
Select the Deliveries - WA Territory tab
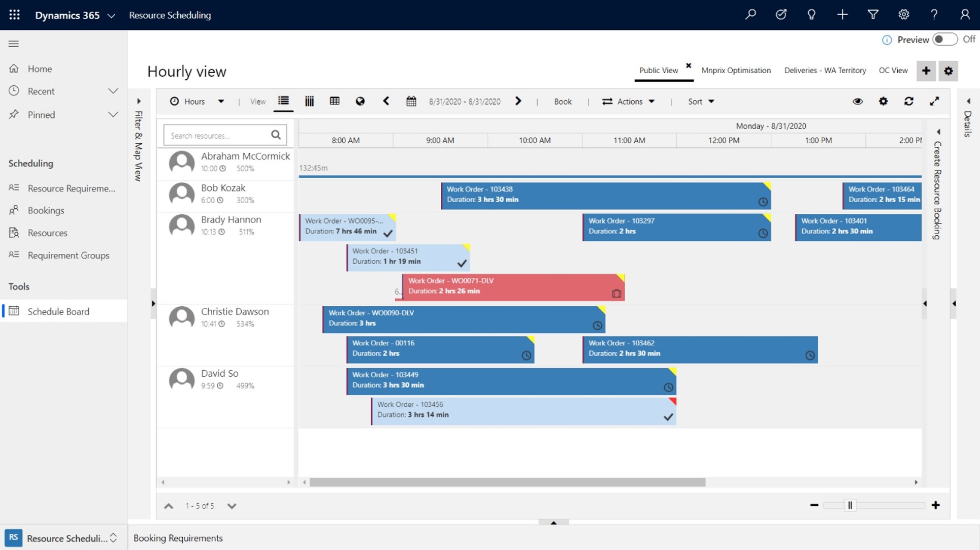tap(825, 70)
